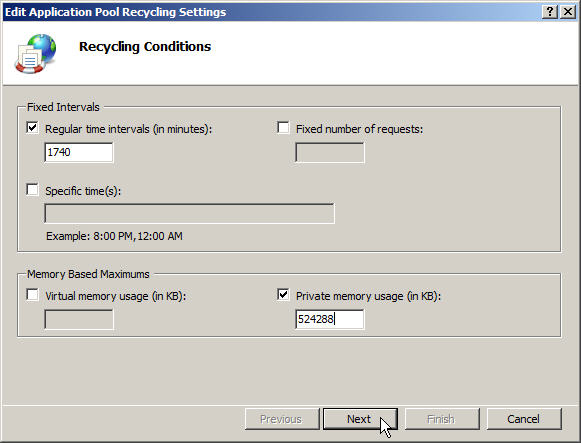The height and width of the screenshot is (443, 581).
Task: Click the Recycling Conditions heading
Action: pyautogui.click(x=145, y=47)
